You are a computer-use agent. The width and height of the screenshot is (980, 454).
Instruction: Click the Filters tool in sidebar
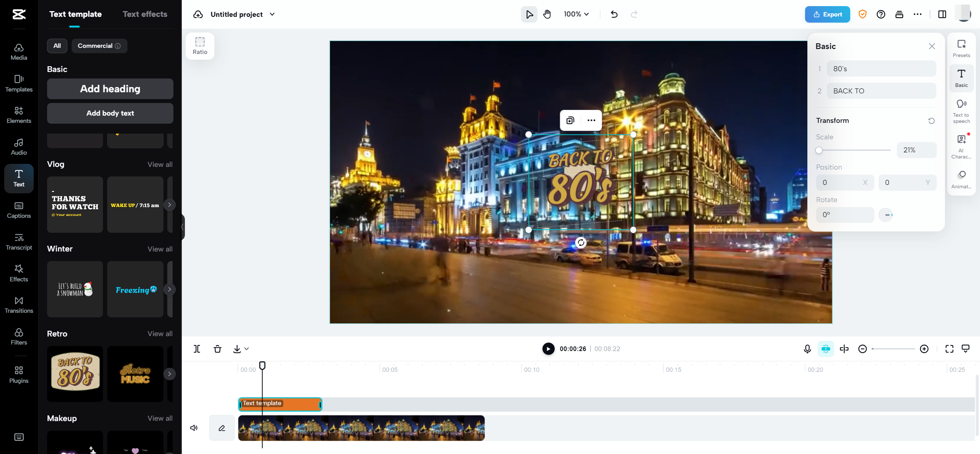(x=18, y=336)
